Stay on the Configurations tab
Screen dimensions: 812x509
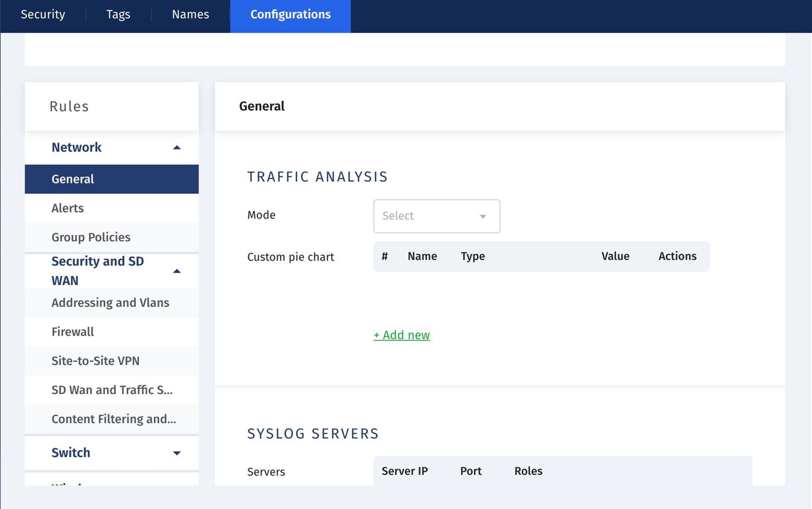pos(290,15)
